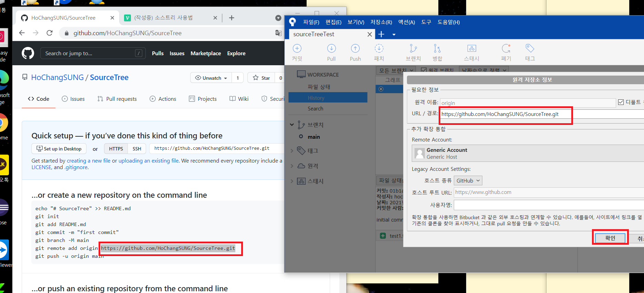Screen dimensions: 644x293
Task: Toggle the 디폴트 checkbox
Action: click(621, 102)
